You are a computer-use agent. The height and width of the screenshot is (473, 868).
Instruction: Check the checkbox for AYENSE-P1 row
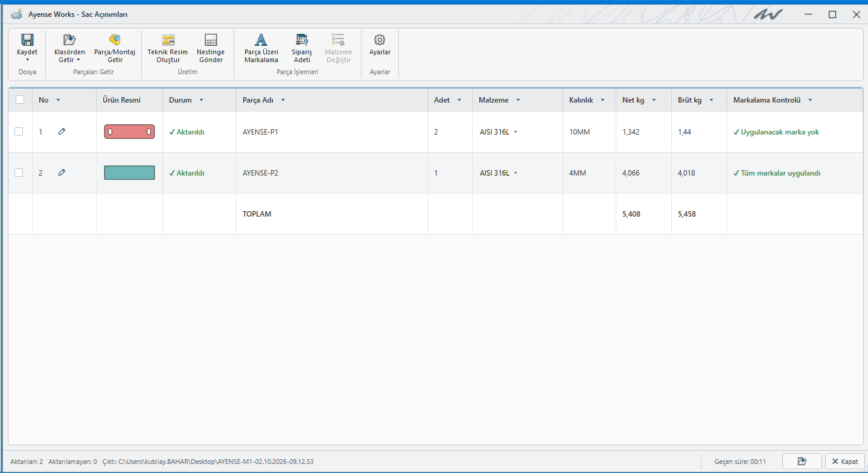(x=19, y=132)
